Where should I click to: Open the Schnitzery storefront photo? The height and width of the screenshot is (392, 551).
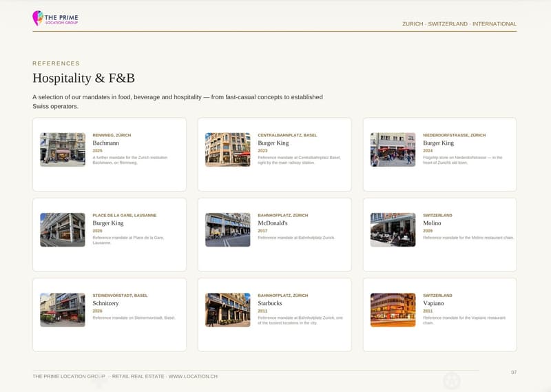[x=63, y=310]
